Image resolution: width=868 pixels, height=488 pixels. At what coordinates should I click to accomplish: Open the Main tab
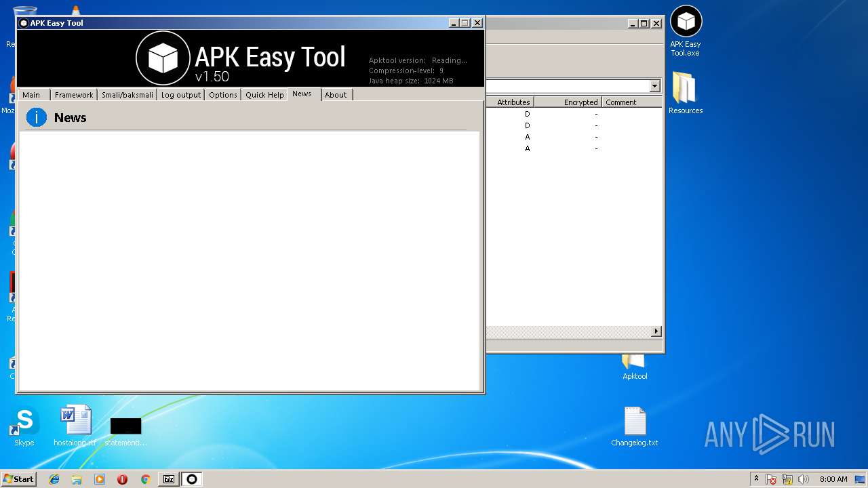[31, 95]
